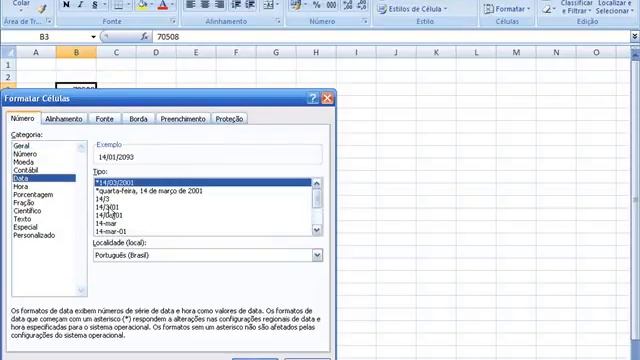
Task: Click the accounting number format icon
Action: coord(296,4)
